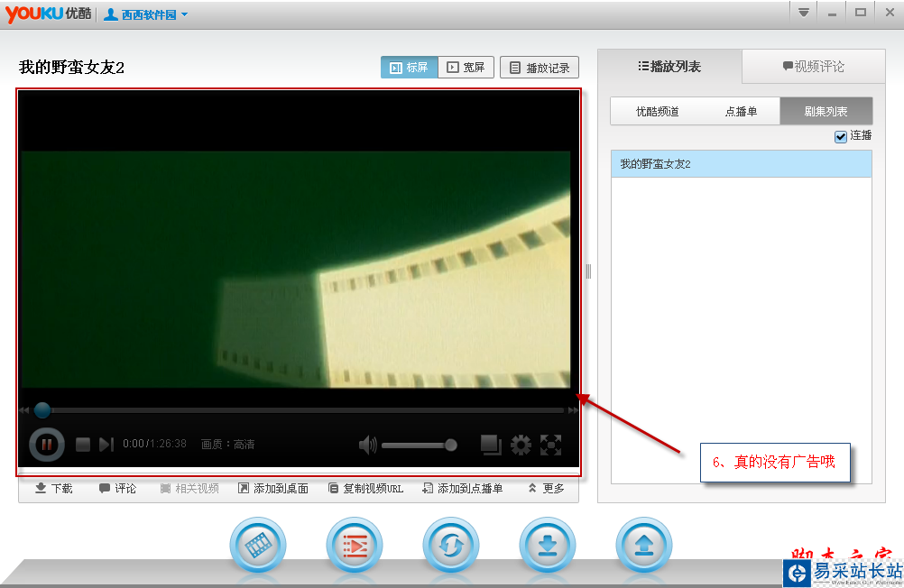Image resolution: width=904 pixels, height=588 pixels.
Task: Open the title bar main menu arrow
Action: coord(803,13)
